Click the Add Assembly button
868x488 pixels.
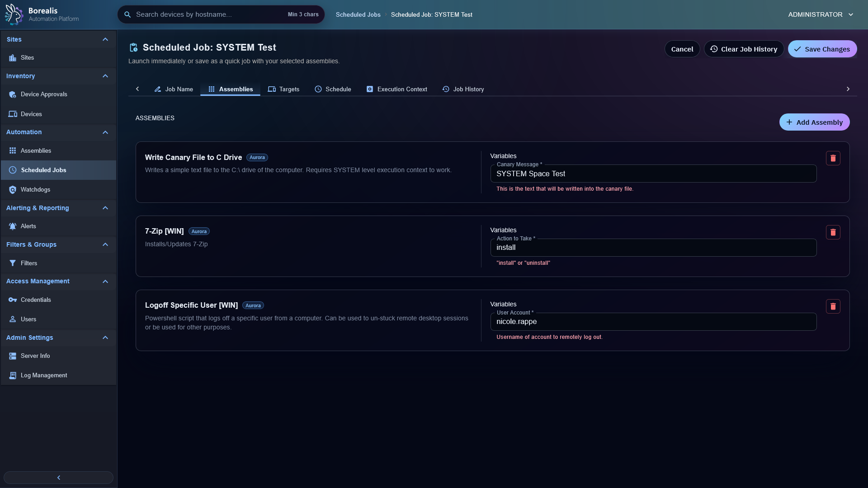point(814,122)
